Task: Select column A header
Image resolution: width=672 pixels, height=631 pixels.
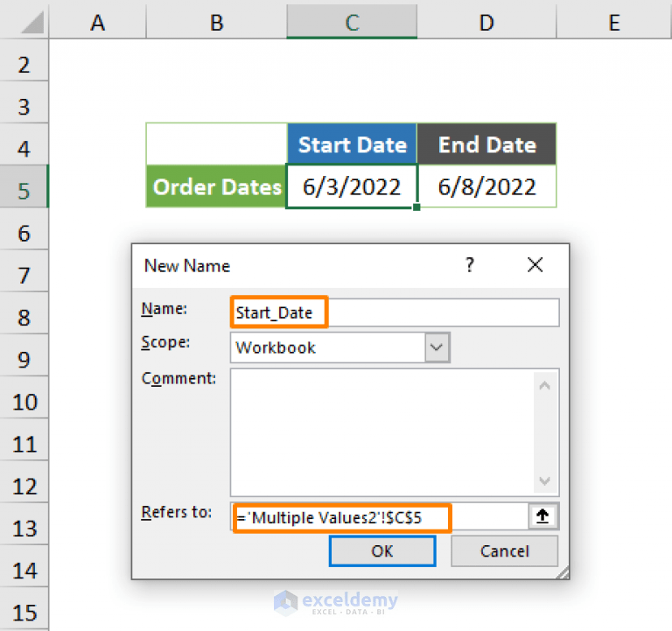Action: [98, 21]
